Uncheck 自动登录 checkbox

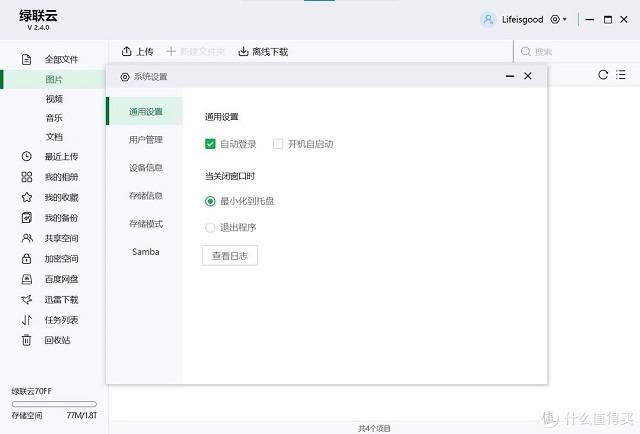(210, 144)
